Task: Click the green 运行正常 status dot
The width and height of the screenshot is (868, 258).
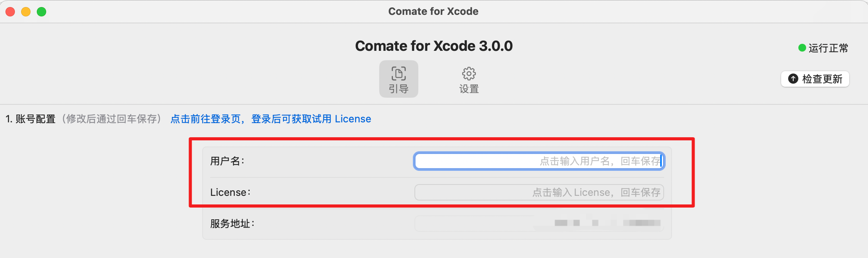Action: click(x=802, y=48)
